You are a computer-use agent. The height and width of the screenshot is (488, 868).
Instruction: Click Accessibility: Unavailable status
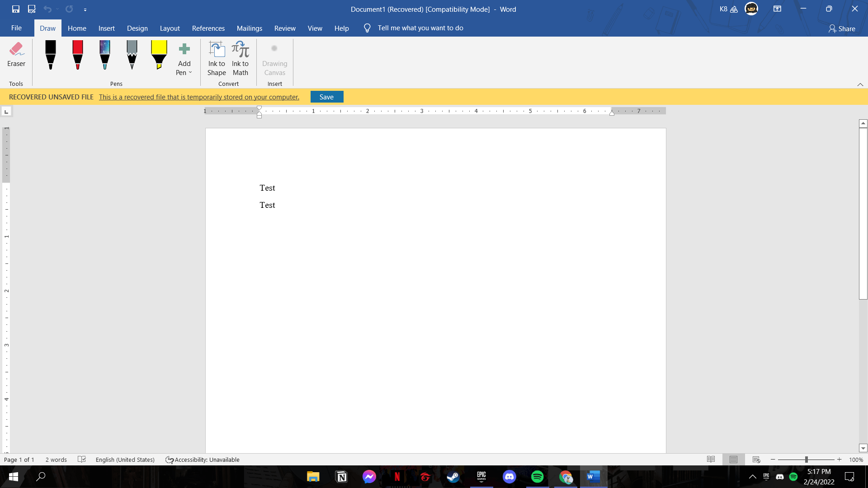pyautogui.click(x=203, y=460)
